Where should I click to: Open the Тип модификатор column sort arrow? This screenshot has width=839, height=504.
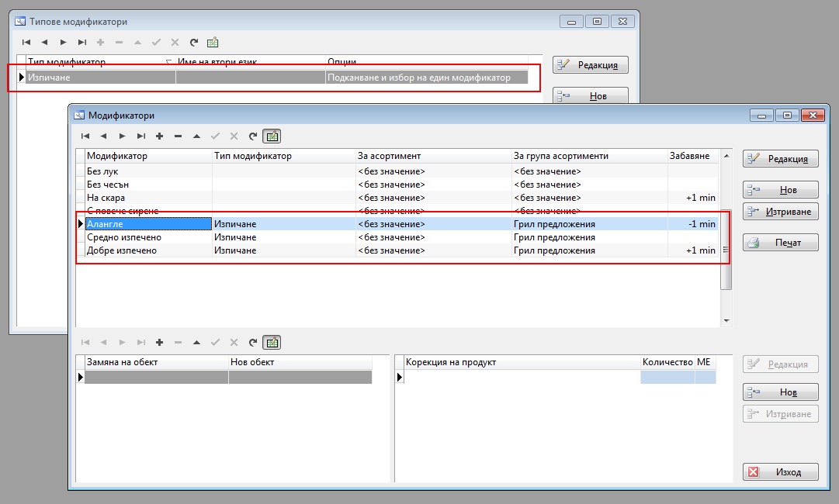169,61
